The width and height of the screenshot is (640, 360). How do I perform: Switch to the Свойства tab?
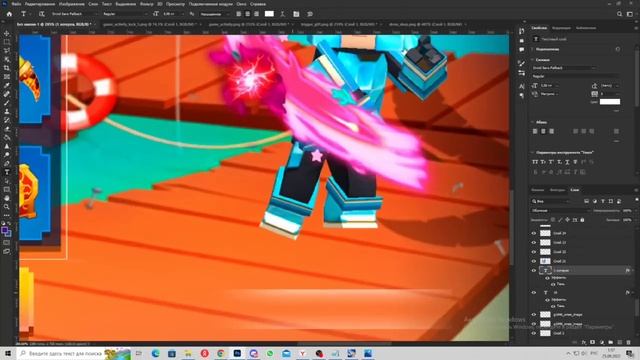pos(539,28)
